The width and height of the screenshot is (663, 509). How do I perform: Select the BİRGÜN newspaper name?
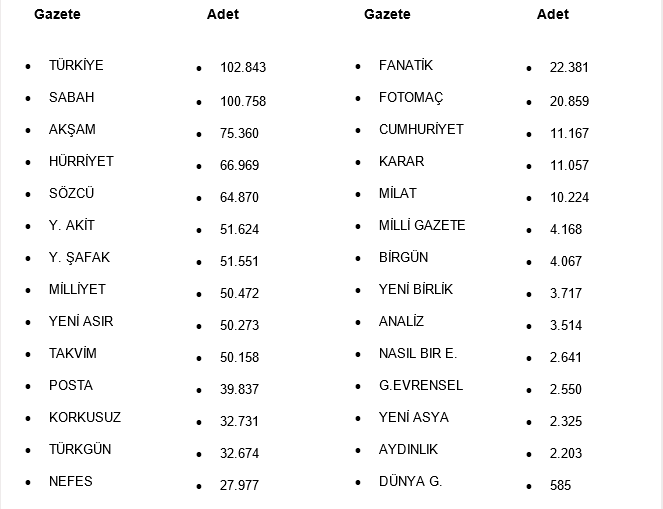[x=403, y=257]
